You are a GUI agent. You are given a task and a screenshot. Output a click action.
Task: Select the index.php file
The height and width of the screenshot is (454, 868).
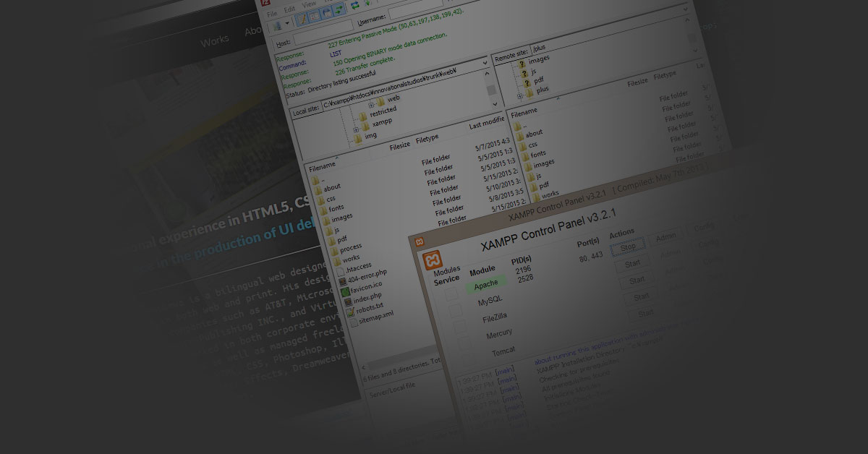[362, 299]
